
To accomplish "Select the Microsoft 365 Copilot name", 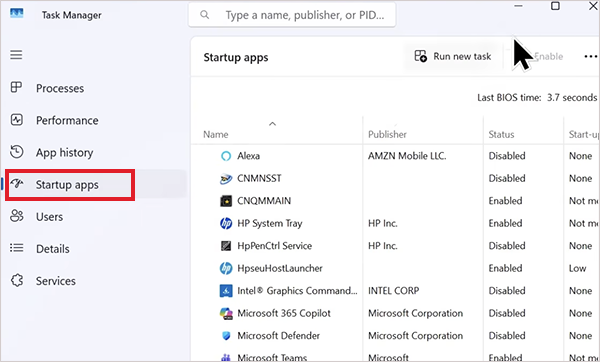I will click(x=284, y=313).
